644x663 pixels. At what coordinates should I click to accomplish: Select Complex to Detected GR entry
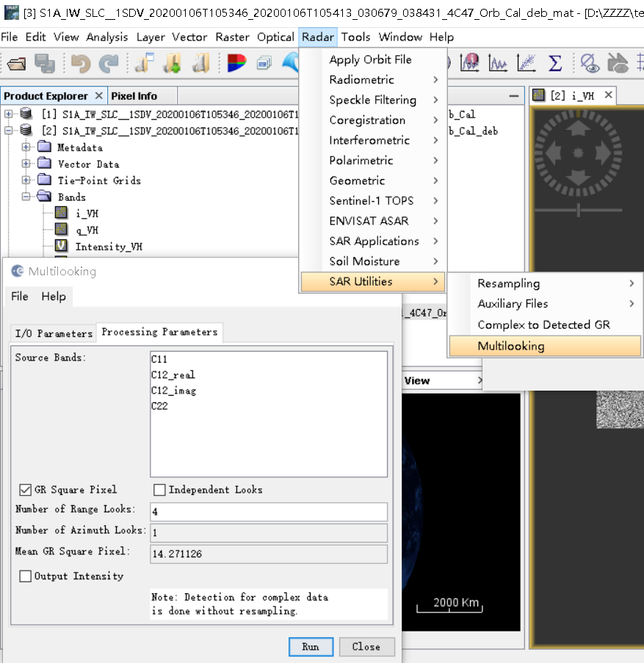click(x=545, y=325)
